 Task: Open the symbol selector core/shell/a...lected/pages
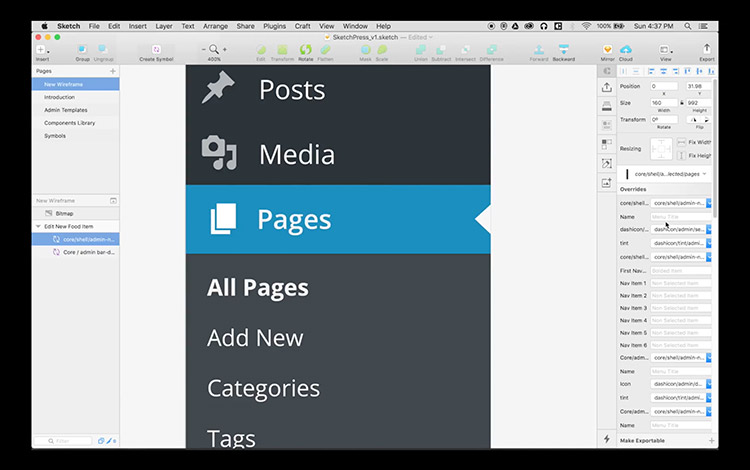coord(666,174)
